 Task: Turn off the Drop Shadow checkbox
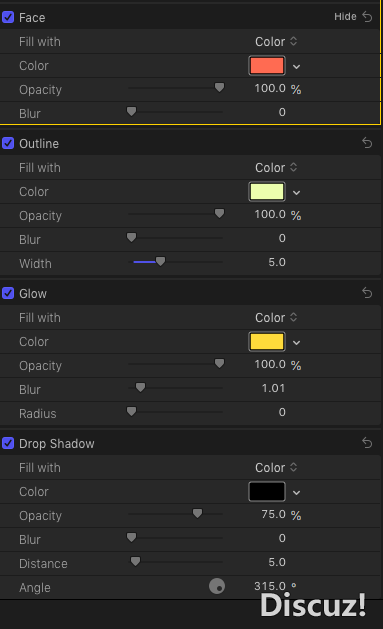tap(8, 443)
